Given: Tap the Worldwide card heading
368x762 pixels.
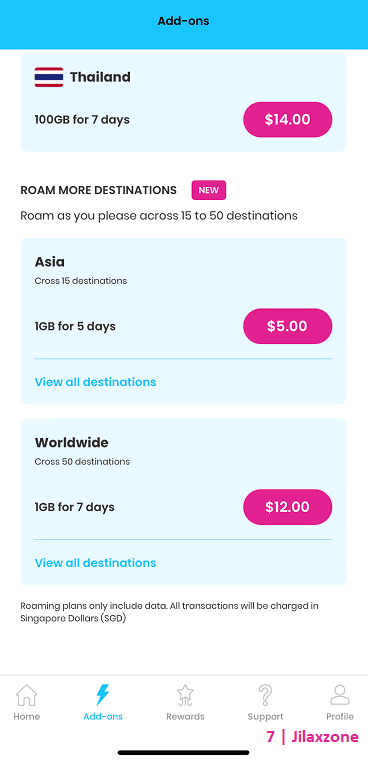Looking at the screenshot, I should [x=71, y=443].
